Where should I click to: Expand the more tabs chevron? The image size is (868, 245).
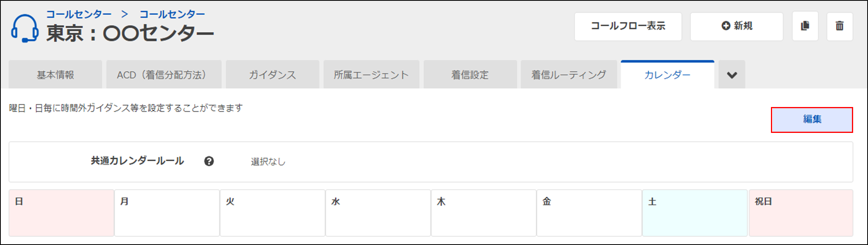tap(732, 74)
